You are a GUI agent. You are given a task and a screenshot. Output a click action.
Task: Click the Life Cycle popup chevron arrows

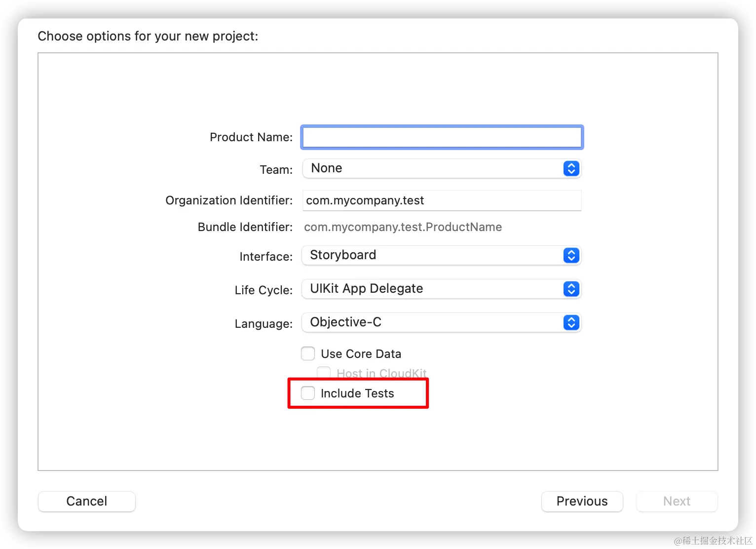point(571,289)
